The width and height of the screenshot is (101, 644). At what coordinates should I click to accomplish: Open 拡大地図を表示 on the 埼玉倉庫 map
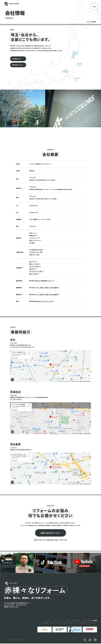point(15,460)
